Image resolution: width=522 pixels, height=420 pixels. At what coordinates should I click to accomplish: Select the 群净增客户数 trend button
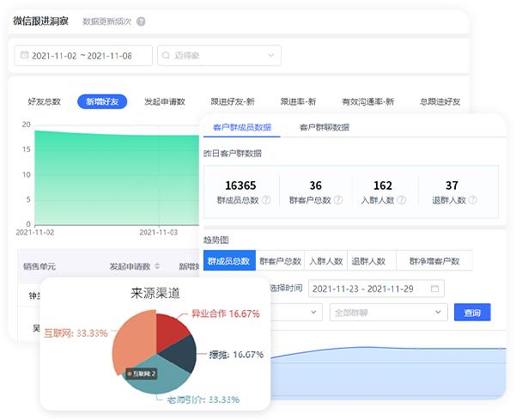(x=434, y=261)
